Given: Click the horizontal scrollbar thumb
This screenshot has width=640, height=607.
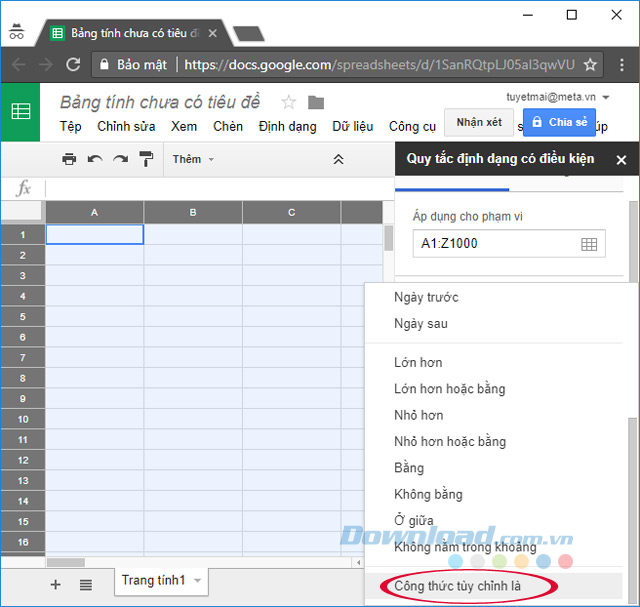Looking at the screenshot, I should click(x=66, y=563).
